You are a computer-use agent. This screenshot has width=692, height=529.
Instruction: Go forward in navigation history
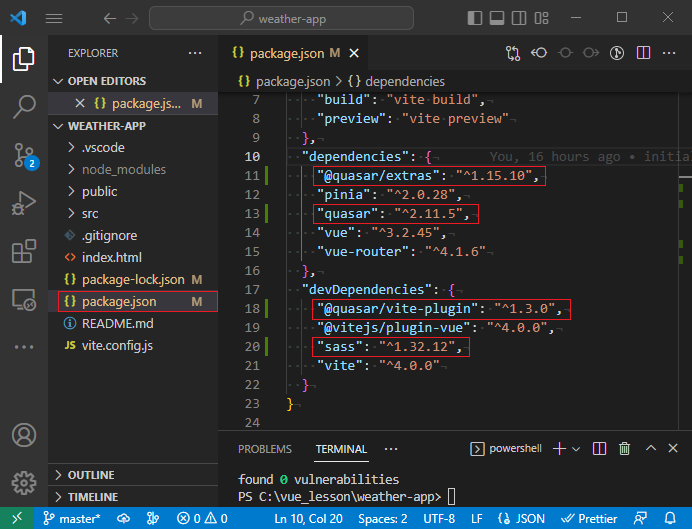[x=132, y=19]
